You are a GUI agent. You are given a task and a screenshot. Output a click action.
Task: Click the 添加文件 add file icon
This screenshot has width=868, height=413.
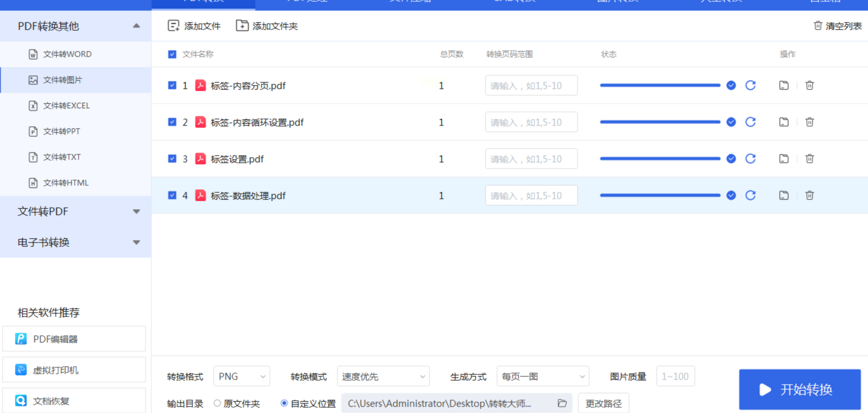coord(173,26)
